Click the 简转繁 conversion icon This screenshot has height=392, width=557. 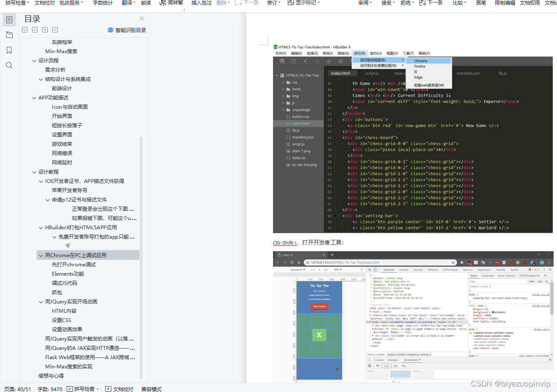(x=162, y=3)
